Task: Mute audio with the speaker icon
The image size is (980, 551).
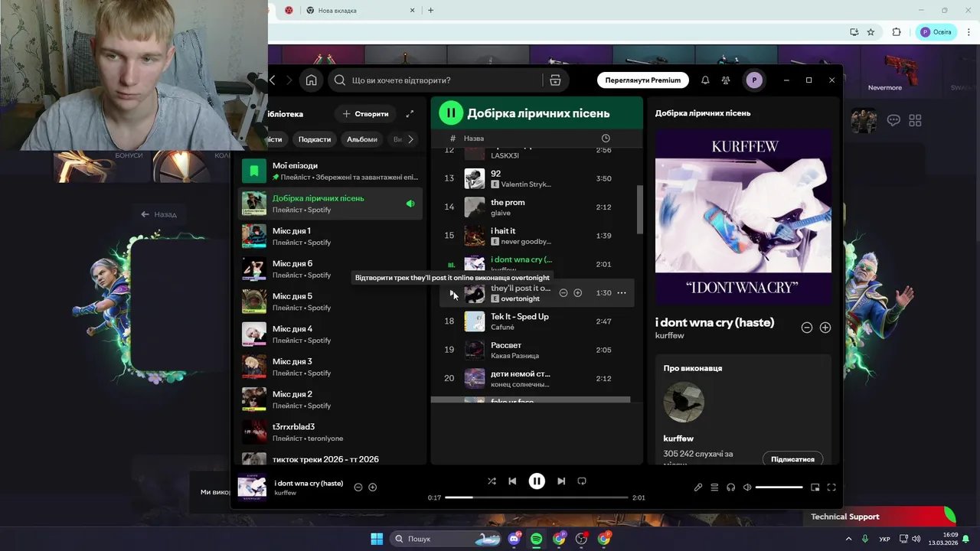Action: click(x=747, y=487)
